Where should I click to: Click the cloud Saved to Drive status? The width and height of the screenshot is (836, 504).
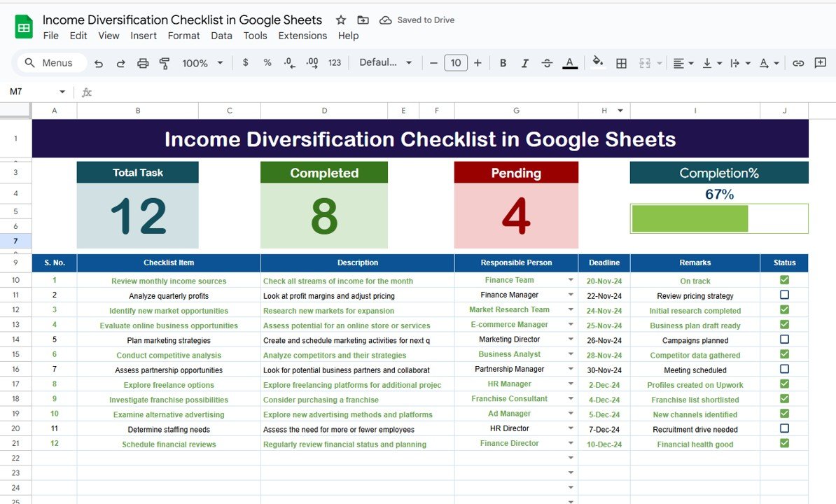pos(417,20)
